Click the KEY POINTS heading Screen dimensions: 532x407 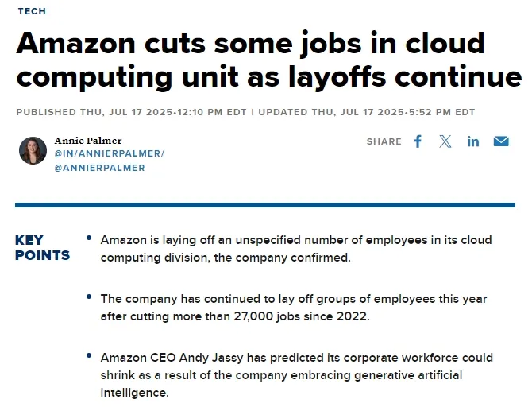click(42, 248)
